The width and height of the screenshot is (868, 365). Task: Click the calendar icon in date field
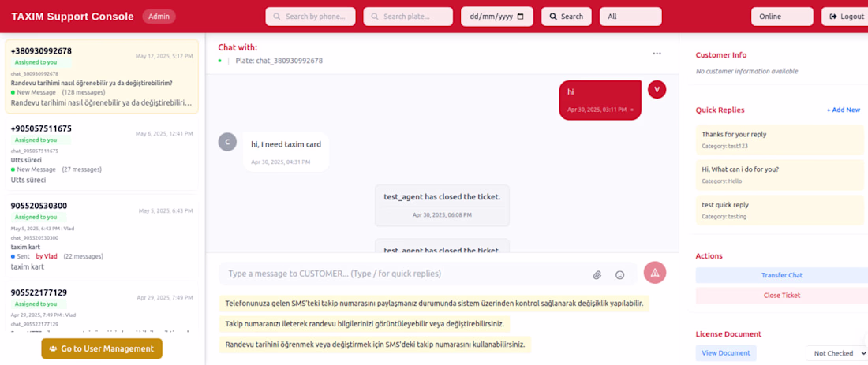(520, 17)
